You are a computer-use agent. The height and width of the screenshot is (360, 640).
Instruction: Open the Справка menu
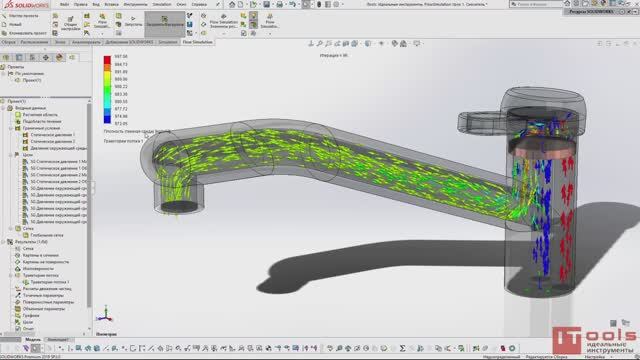[x=199, y=4]
